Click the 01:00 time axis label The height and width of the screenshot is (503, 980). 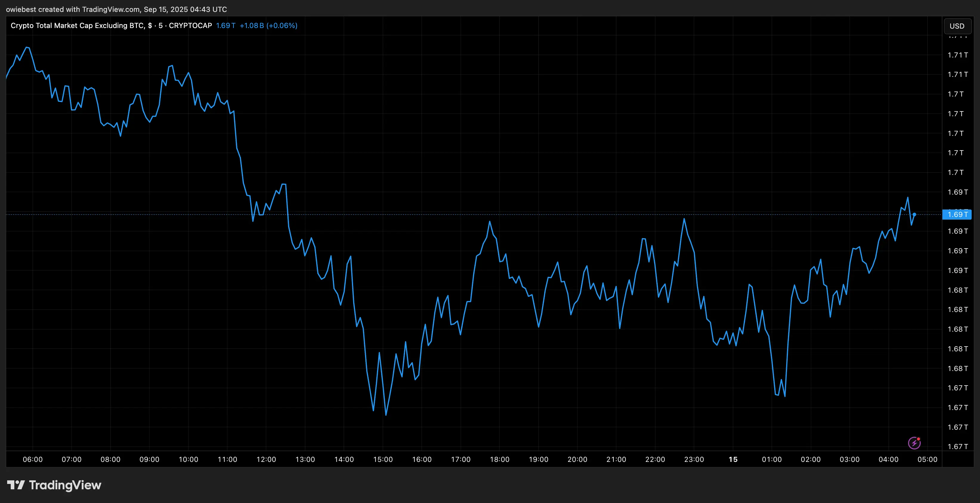(772, 459)
